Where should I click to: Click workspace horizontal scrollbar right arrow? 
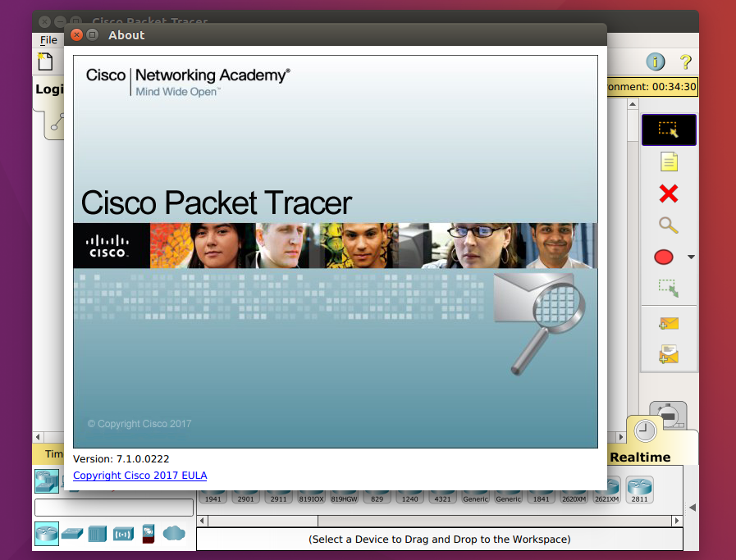click(621, 437)
